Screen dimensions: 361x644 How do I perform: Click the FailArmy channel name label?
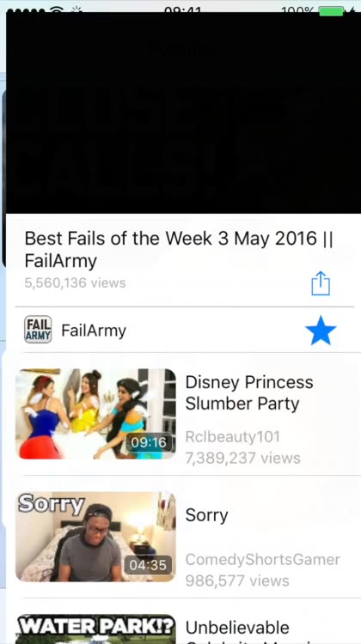94,331
